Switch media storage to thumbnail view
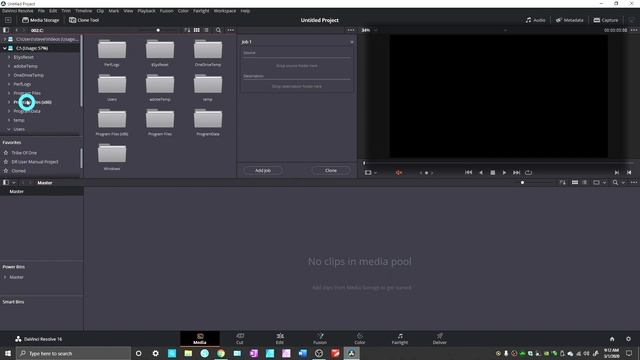The image size is (640, 360). (x=197, y=30)
